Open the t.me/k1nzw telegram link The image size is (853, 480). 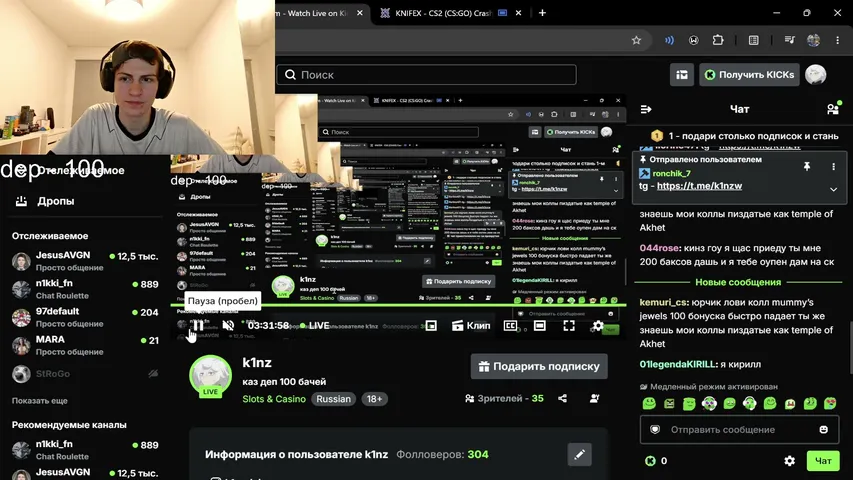tap(699, 186)
